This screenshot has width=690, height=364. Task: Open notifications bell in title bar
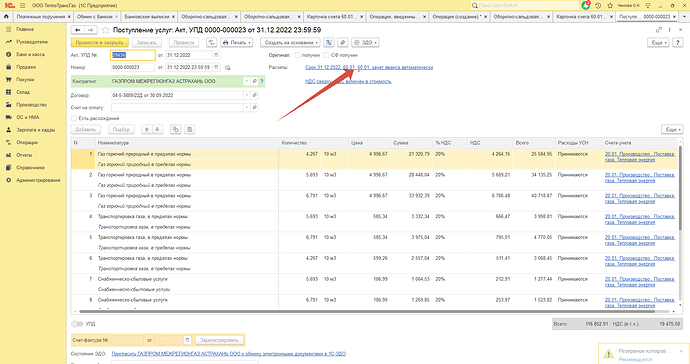[x=586, y=5]
